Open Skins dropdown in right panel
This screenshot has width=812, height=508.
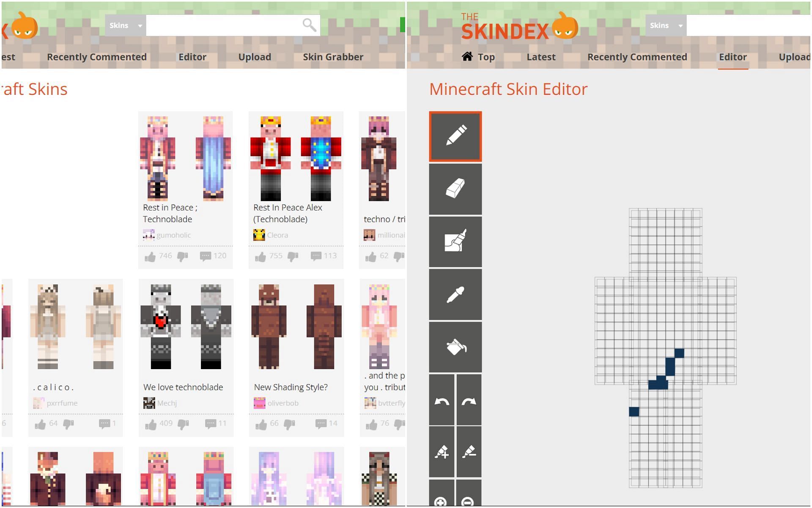(664, 25)
